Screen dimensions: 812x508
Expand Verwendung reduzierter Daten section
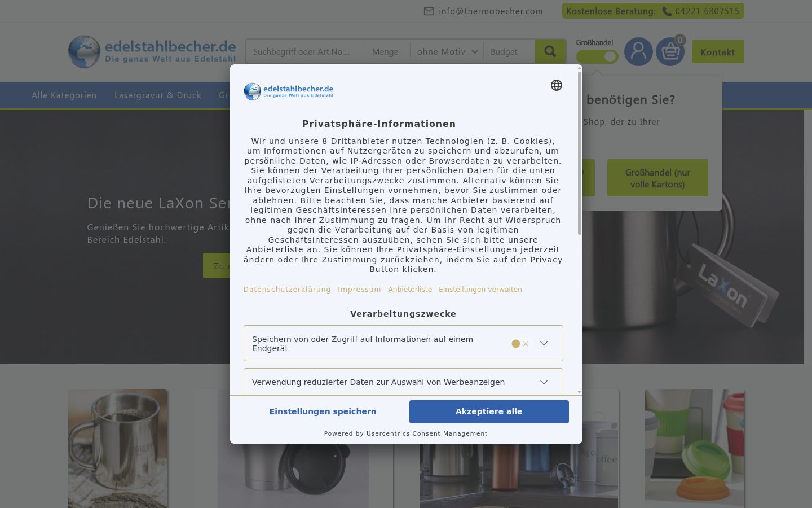click(x=544, y=382)
